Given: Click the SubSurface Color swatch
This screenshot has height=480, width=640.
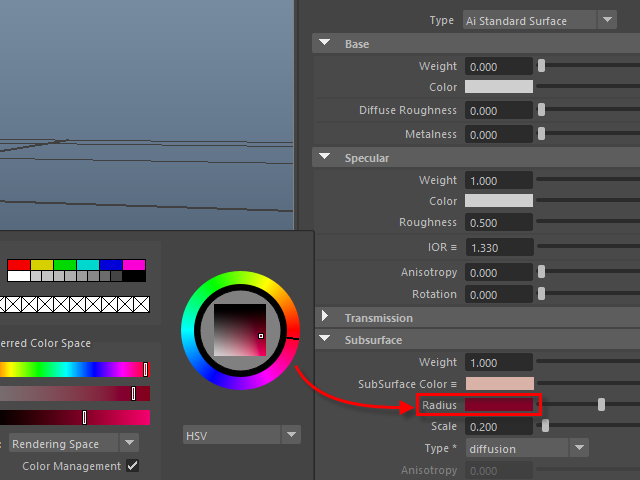Looking at the screenshot, I should (499, 384).
